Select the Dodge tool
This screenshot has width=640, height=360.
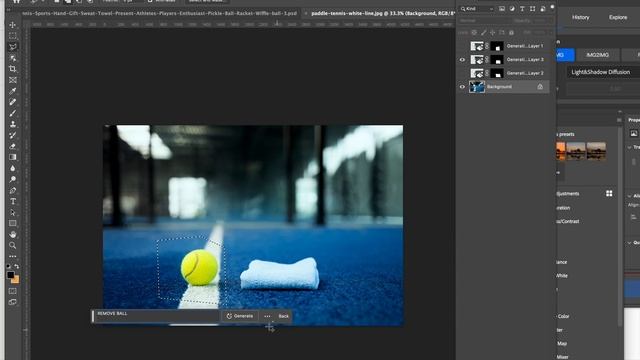click(13, 179)
